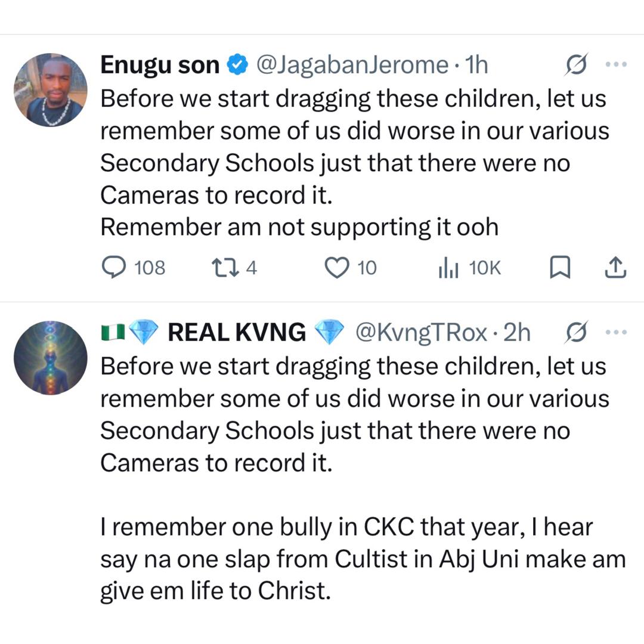View analytics showing 10K views
Image resolution: width=644 pixels, height=644 pixels.
(x=448, y=268)
